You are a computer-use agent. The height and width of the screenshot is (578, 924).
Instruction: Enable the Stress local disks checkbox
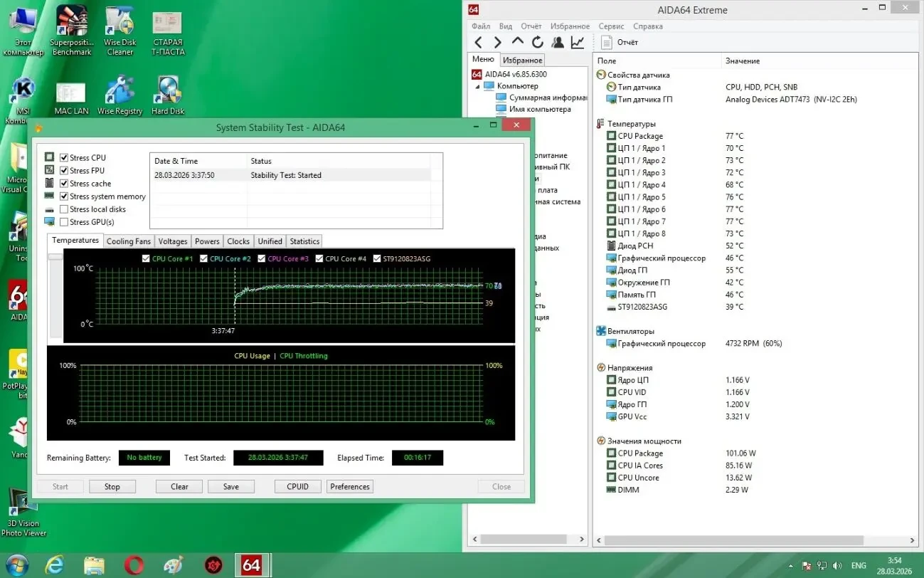click(x=63, y=209)
